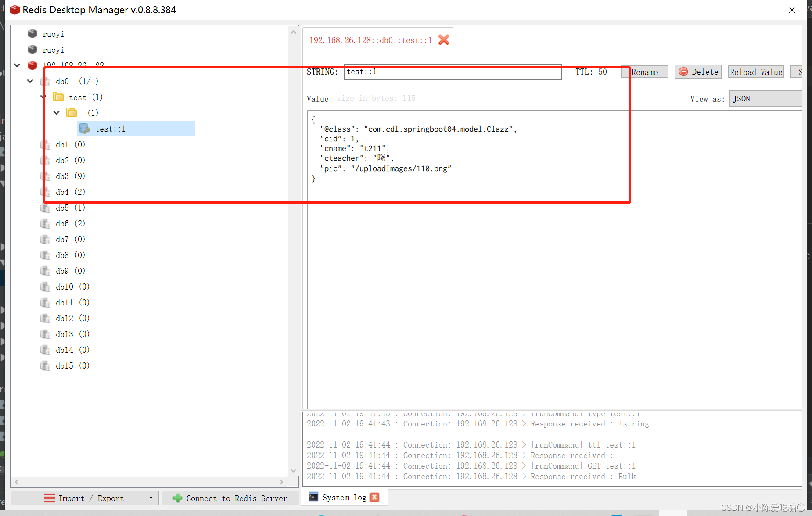Click the test namespace folder icon

(x=58, y=97)
